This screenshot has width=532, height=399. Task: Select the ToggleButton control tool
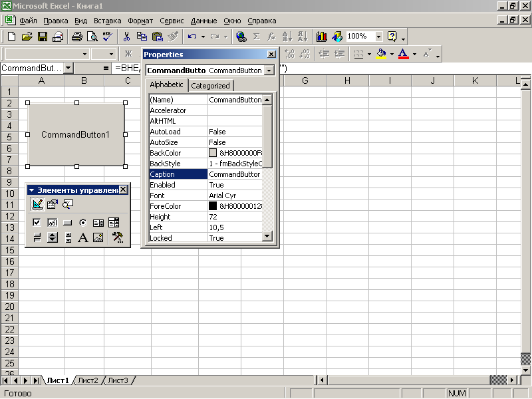click(x=37, y=237)
